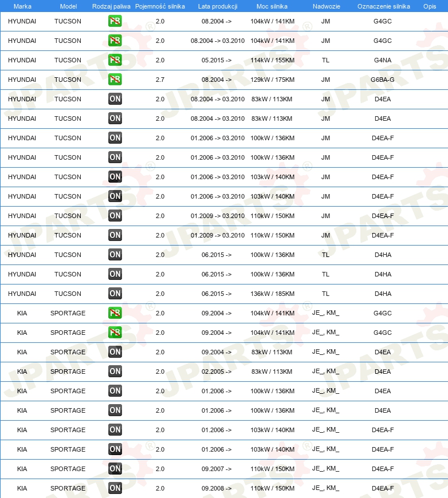Click KIA in the 02.2005 row
Image resolution: width=448 pixels, height=498 pixels.
click(x=22, y=371)
